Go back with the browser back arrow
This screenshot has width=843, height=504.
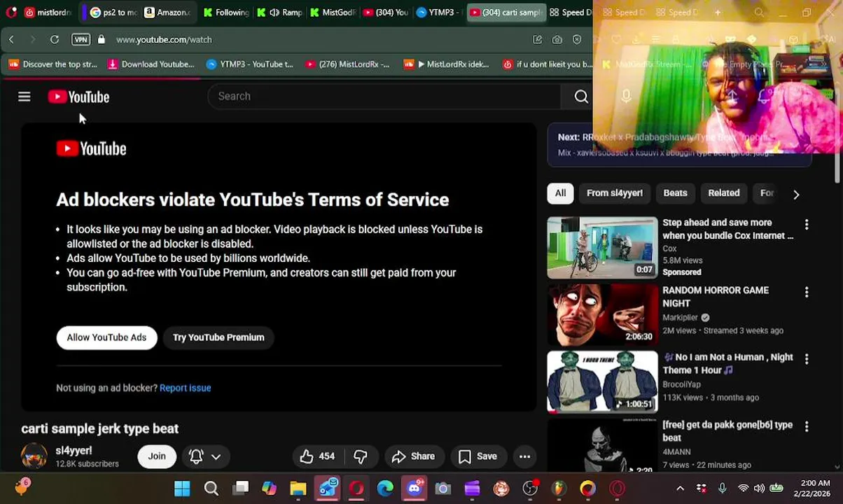[x=11, y=40]
